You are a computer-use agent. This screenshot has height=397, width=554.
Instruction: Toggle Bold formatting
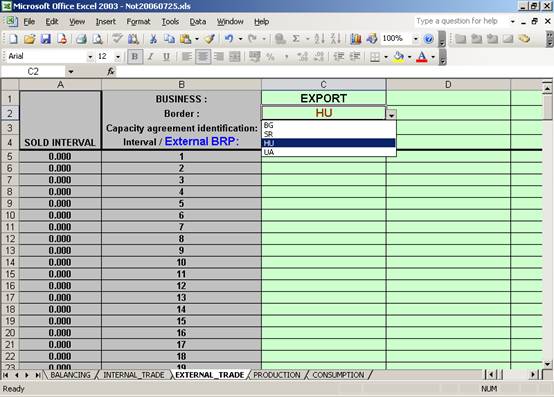pos(135,57)
